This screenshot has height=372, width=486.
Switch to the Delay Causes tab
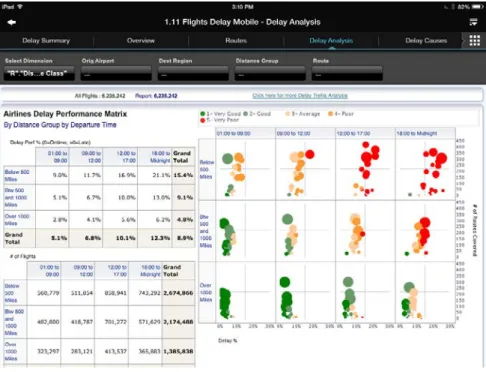click(426, 41)
